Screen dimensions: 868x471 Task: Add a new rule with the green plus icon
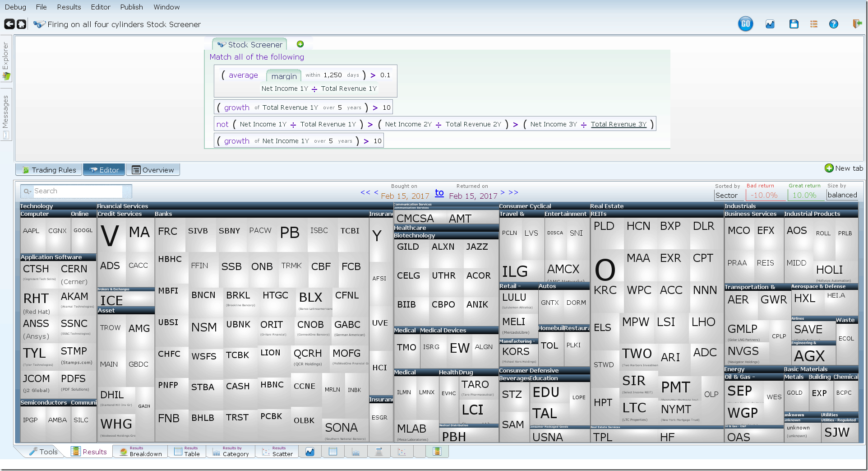click(x=300, y=44)
